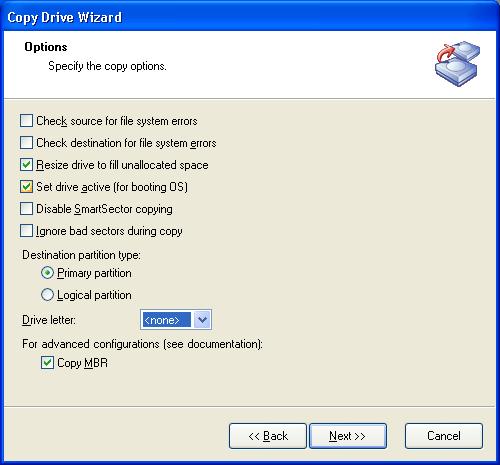Enable Check source for file system errors
Screen dimensions: 500x465
click(x=26, y=121)
